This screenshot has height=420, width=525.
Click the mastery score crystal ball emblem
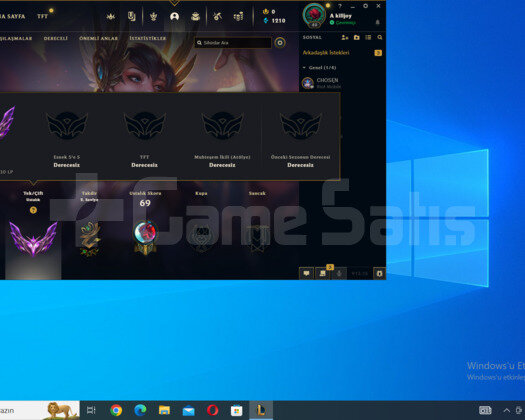[x=145, y=237]
